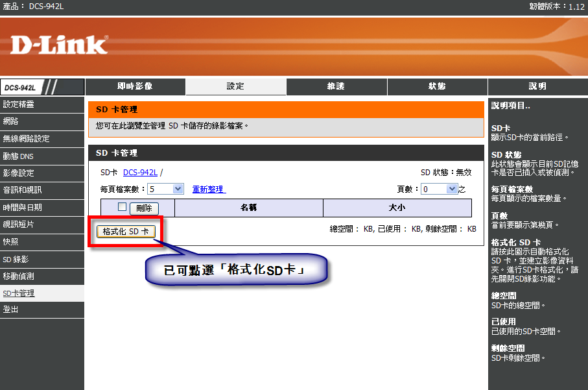The height and width of the screenshot is (390, 588).
Task: Open 音訊和視訊 in the sidebar
Action: pyautogui.click(x=42, y=190)
